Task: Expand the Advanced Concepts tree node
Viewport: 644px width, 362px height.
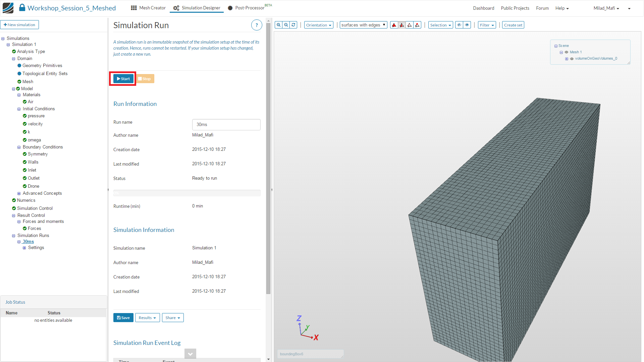Action: pos(19,193)
